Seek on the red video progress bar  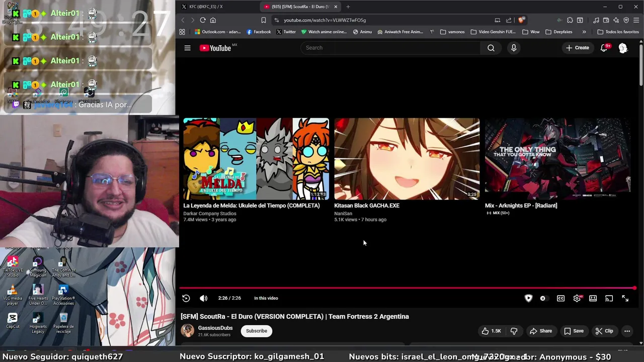tap(408, 288)
